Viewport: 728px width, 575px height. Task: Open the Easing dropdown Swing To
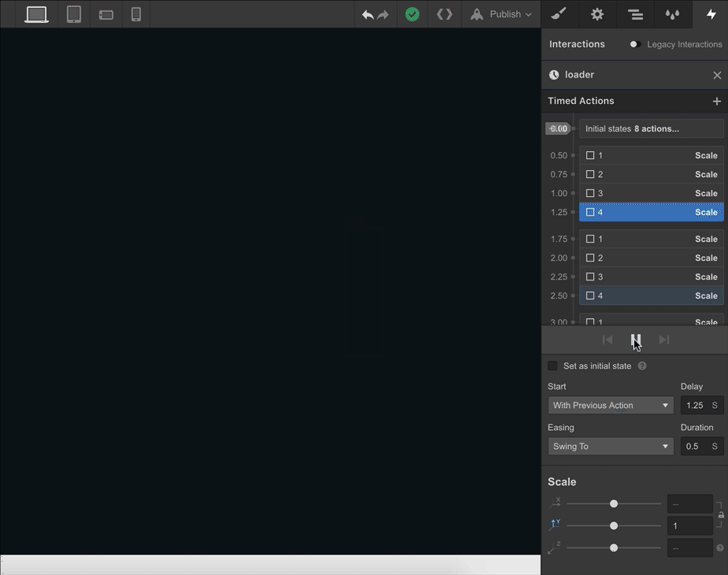tap(611, 446)
